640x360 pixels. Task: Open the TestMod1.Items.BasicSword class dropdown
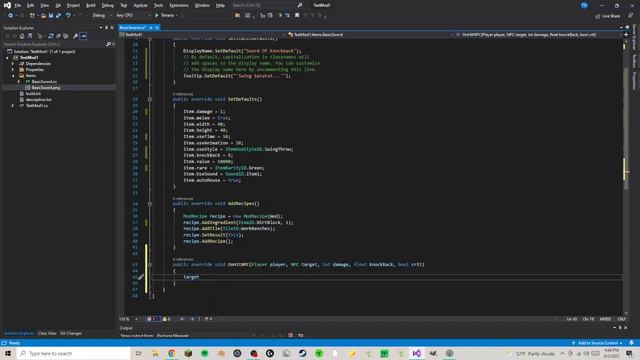coord(371,35)
